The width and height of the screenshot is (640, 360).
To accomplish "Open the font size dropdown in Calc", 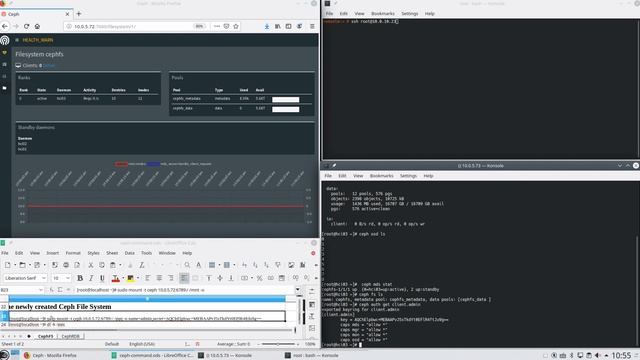I will pos(68,278).
